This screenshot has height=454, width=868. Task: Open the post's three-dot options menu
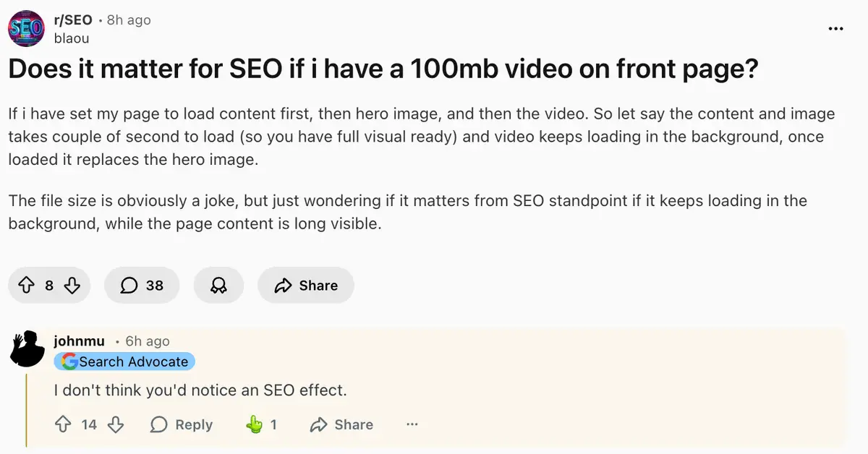(x=835, y=28)
